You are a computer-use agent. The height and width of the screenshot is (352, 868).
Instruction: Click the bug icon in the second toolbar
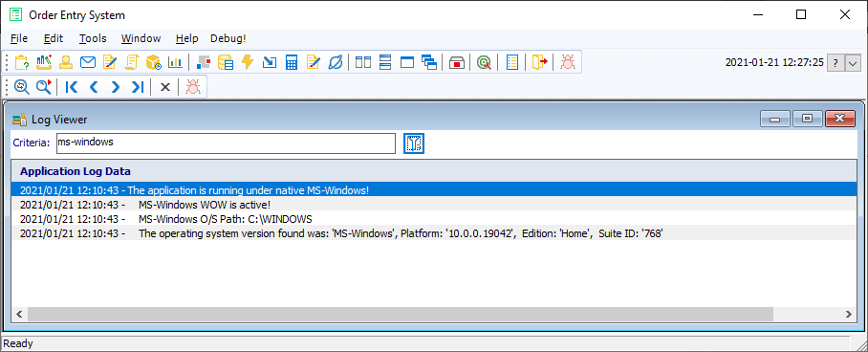point(193,86)
